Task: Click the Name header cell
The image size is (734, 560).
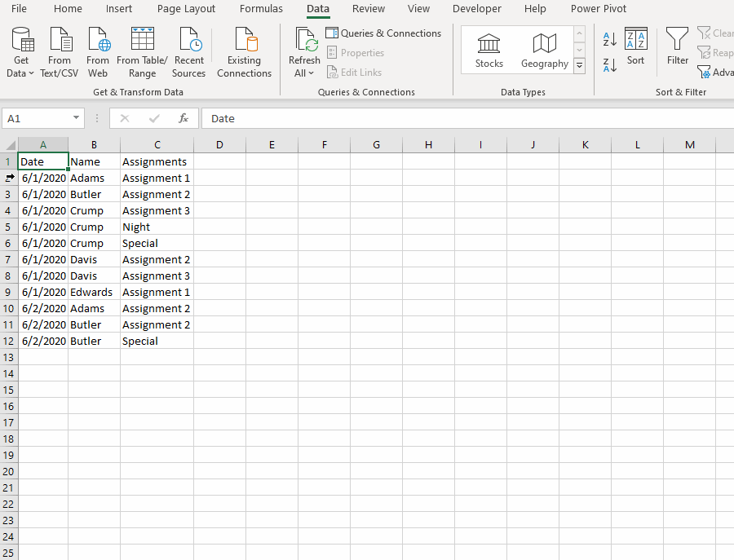Action: pyautogui.click(x=94, y=161)
